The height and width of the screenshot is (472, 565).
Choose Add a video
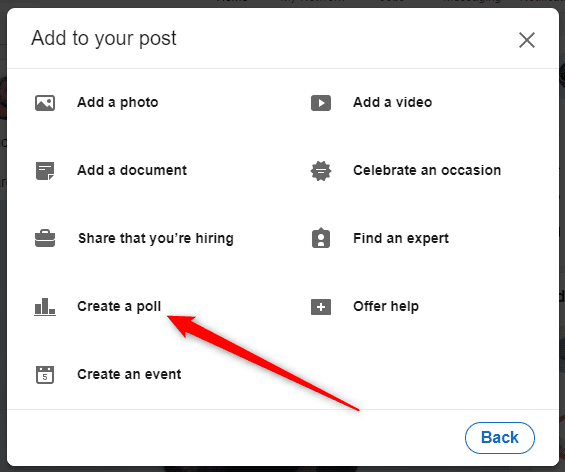click(x=392, y=103)
